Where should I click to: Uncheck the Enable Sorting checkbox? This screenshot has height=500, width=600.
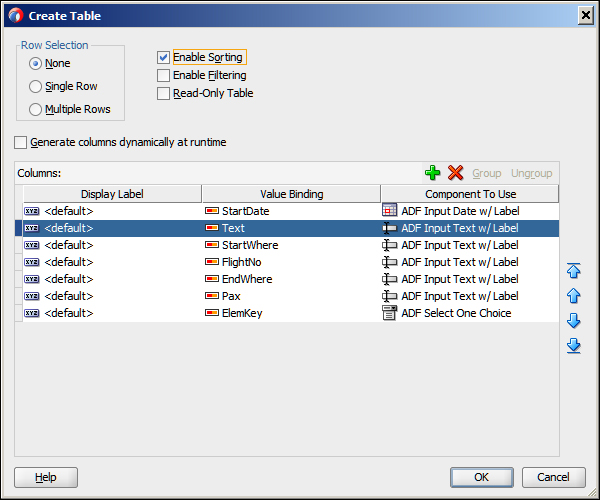coord(163,57)
